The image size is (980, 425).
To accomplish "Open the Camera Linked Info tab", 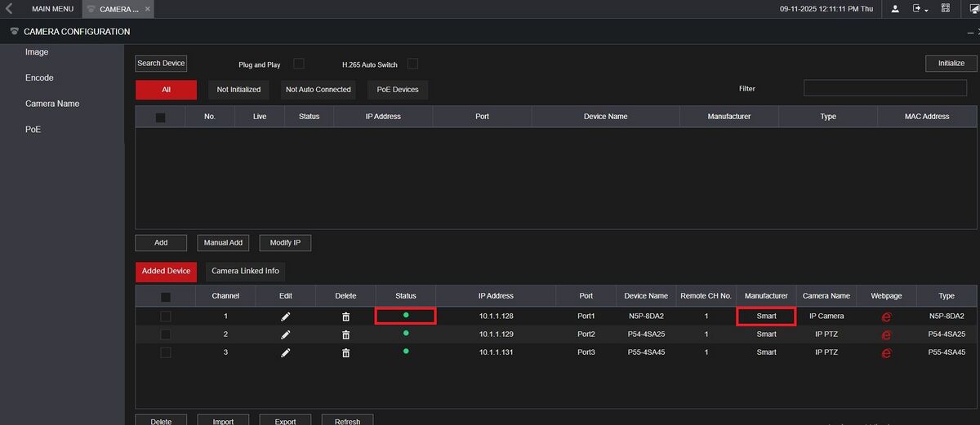I will pos(245,271).
